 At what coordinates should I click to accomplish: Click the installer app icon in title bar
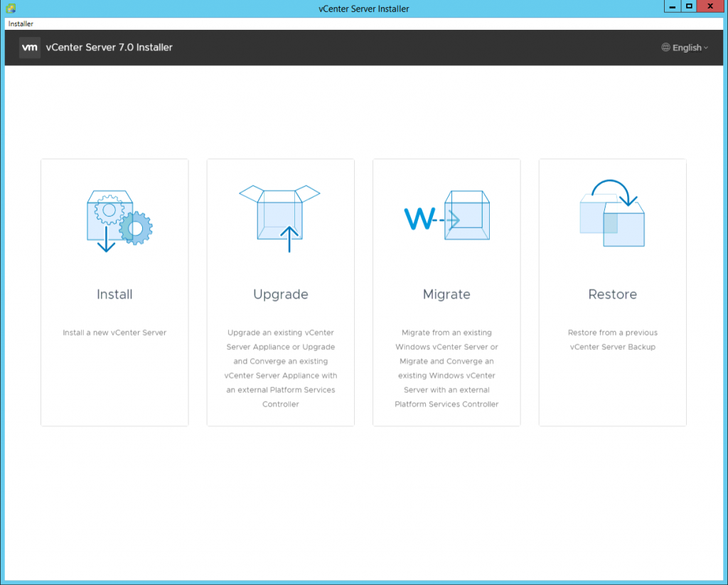[x=11, y=9]
